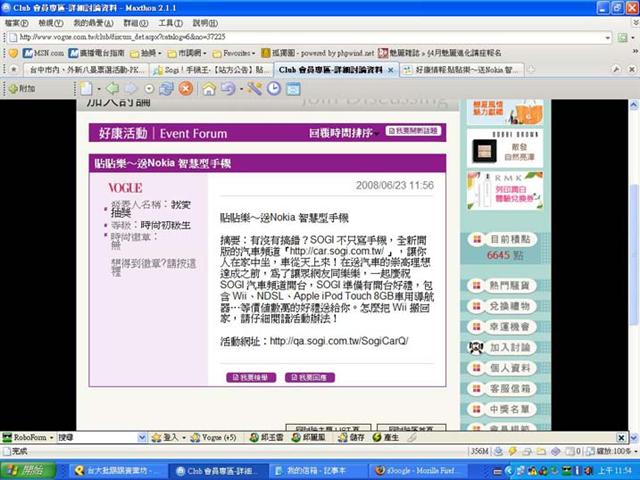Switch to the 記事本 Notepad taskbar item

pyautogui.click(x=316, y=471)
